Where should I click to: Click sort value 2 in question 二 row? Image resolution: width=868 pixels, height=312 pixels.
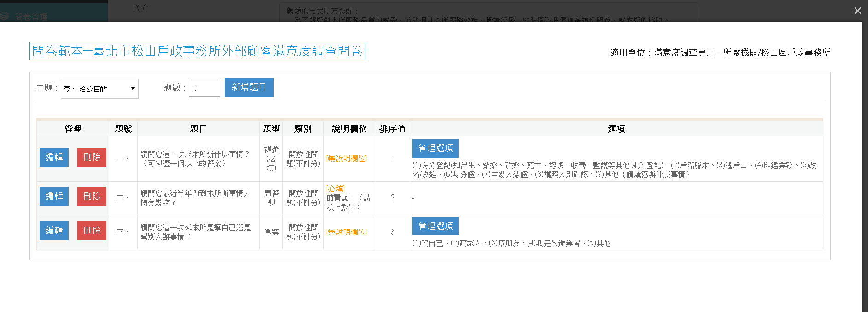pos(393,198)
